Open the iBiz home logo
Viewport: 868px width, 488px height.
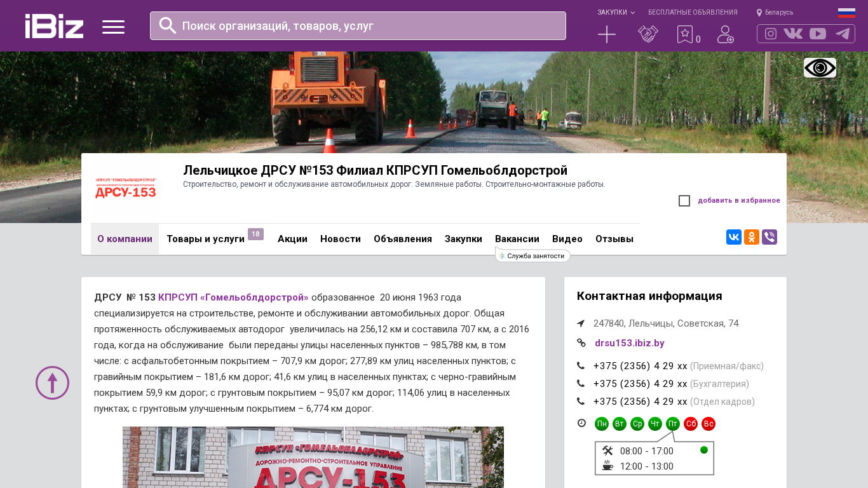pos(54,26)
